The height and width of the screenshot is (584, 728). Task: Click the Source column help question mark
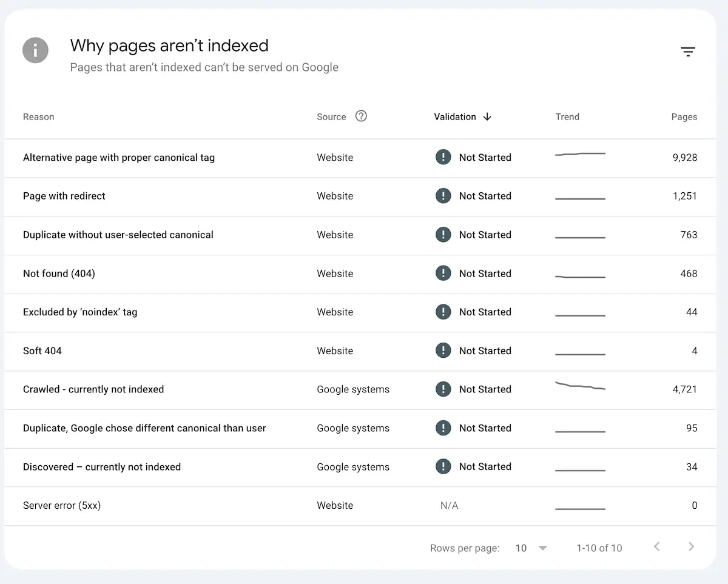(x=361, y=116)
